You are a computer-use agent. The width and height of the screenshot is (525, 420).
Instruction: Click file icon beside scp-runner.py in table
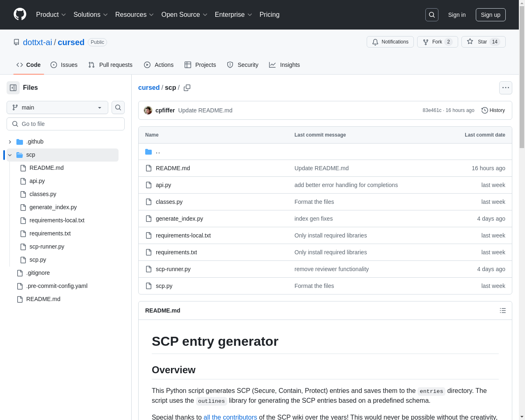(148, 269)
